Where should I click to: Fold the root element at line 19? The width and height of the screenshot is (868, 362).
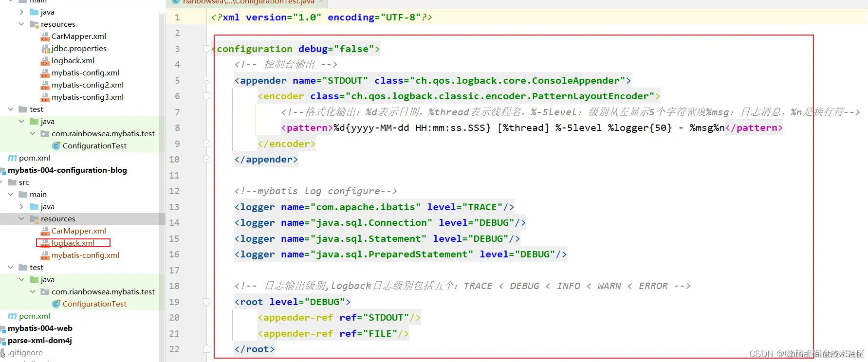[x=206, y=302]
